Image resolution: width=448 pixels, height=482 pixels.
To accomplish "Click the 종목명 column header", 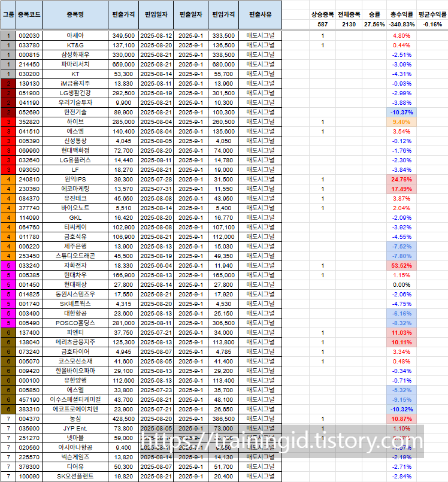I will point(75,14).
